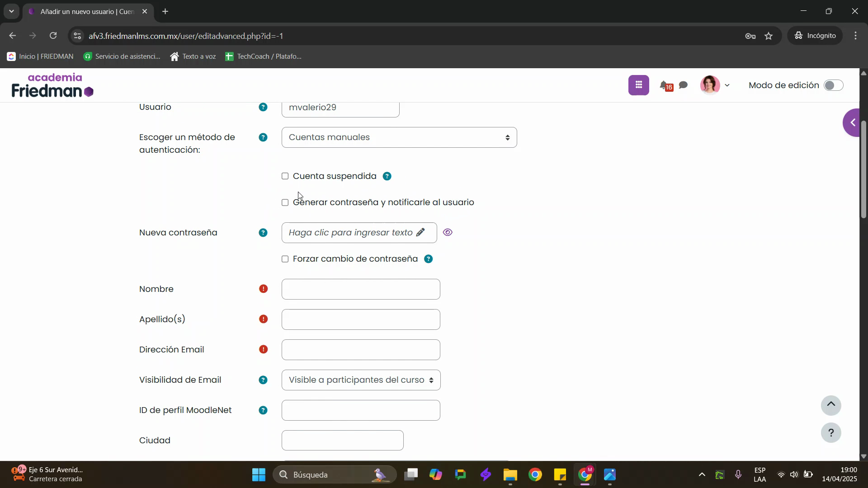Open Visibilidad de Email dropdown

click(x=361, y=380)
